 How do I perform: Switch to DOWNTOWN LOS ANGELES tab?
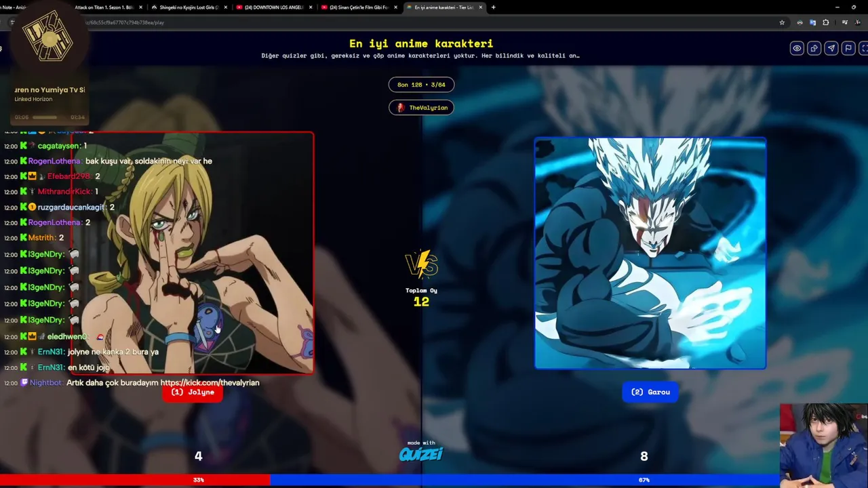point(274,7)
